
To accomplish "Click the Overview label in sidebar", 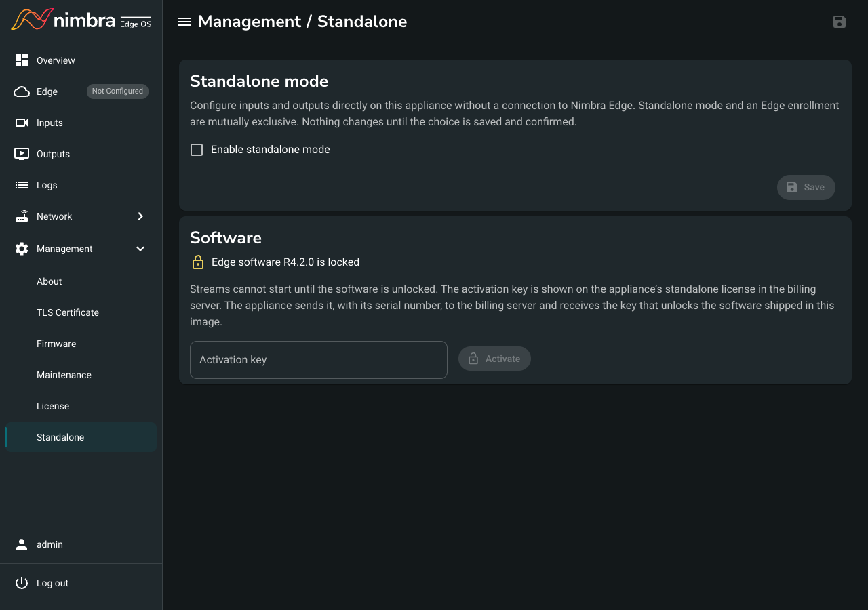I will pyautogui.click(x=56, y=60).
